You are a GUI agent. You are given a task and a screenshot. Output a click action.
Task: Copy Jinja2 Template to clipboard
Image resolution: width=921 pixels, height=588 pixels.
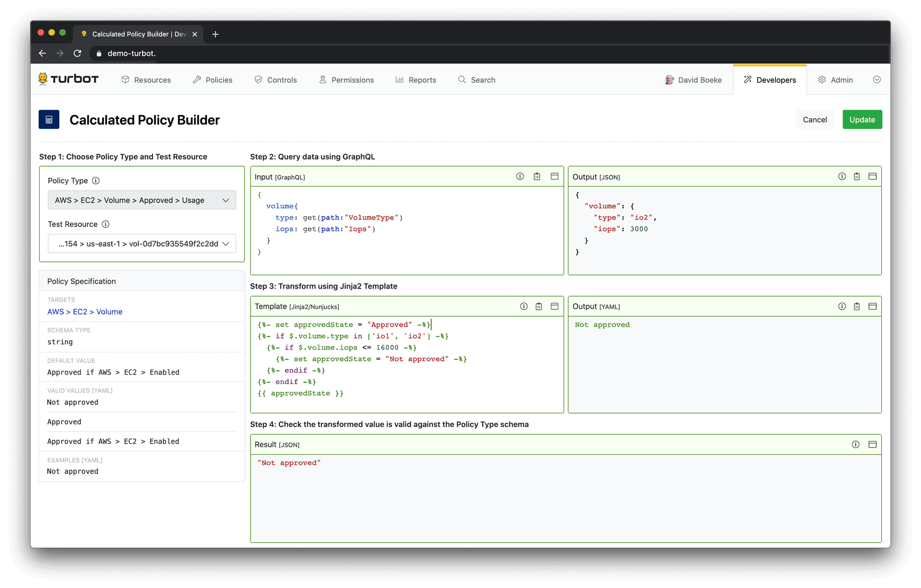pyautogui.click(x=539, y=307)
